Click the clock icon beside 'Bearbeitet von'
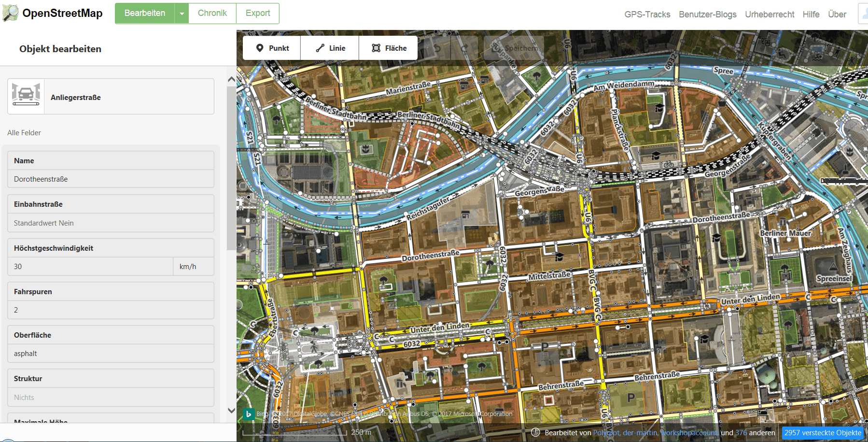This screenshot has height=442, width=868. 535,432
